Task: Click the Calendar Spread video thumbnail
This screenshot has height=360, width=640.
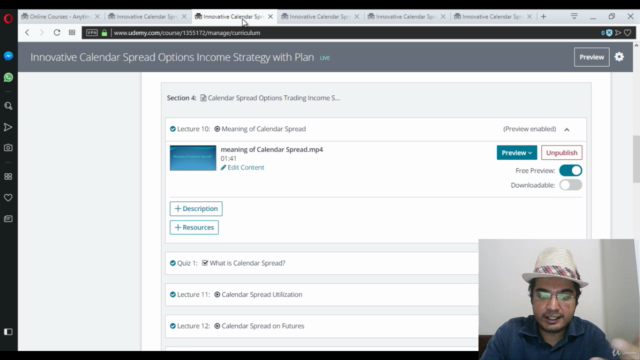Action: 193,158
